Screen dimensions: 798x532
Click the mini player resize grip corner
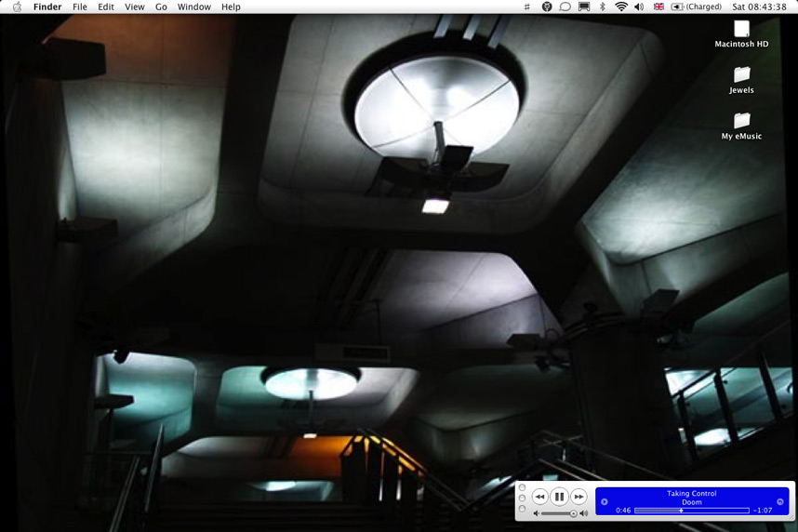[791, 517]
